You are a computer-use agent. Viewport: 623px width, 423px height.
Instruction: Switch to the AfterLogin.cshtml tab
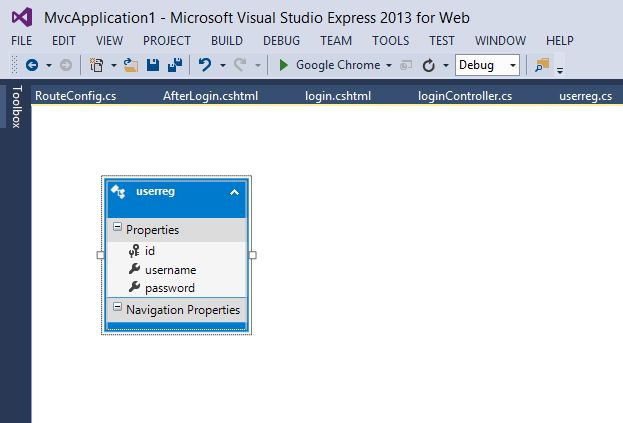[x=210, y=97]
